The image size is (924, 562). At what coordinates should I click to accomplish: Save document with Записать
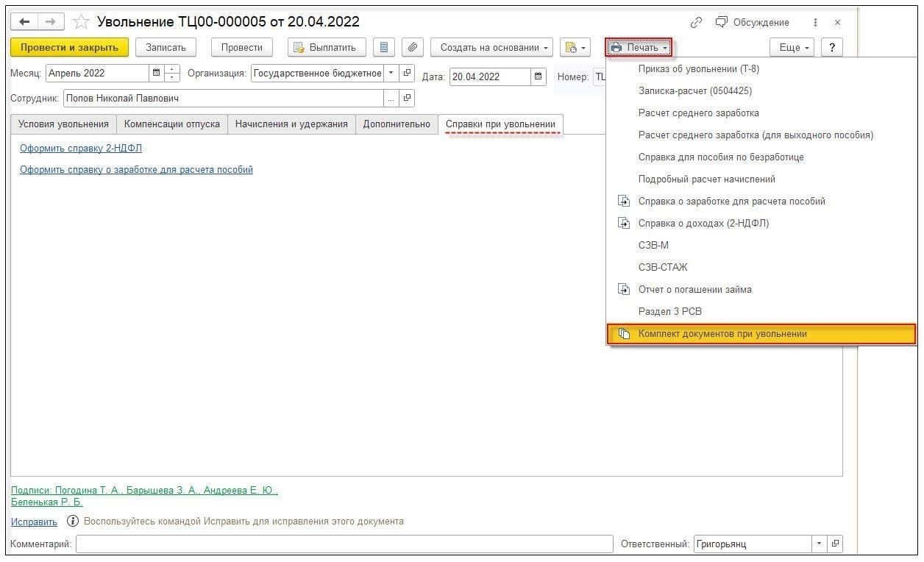coord(166,47)
